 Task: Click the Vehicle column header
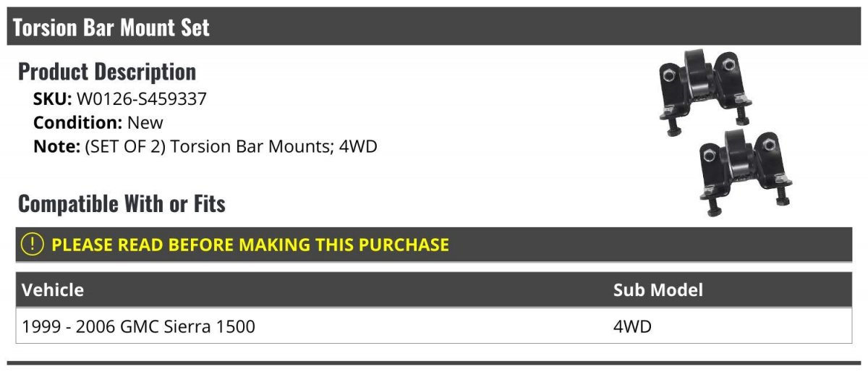coord(53,290)
